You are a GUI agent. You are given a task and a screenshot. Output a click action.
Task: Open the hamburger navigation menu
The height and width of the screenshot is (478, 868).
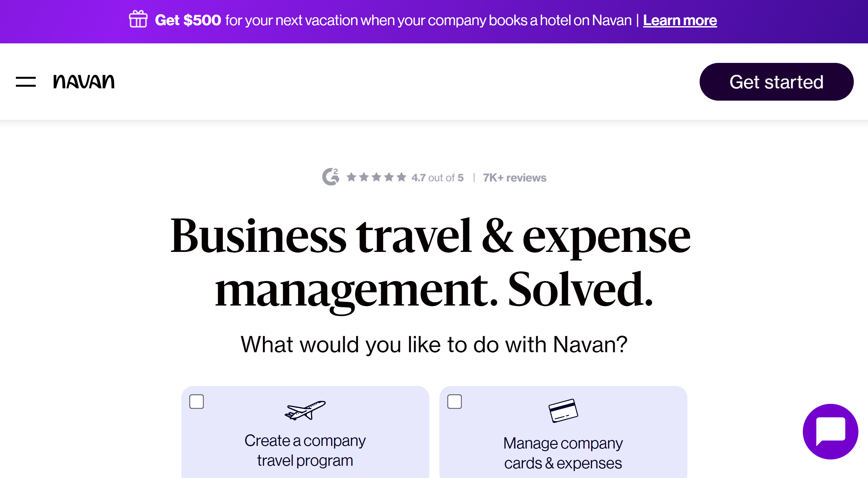point(26,81)
